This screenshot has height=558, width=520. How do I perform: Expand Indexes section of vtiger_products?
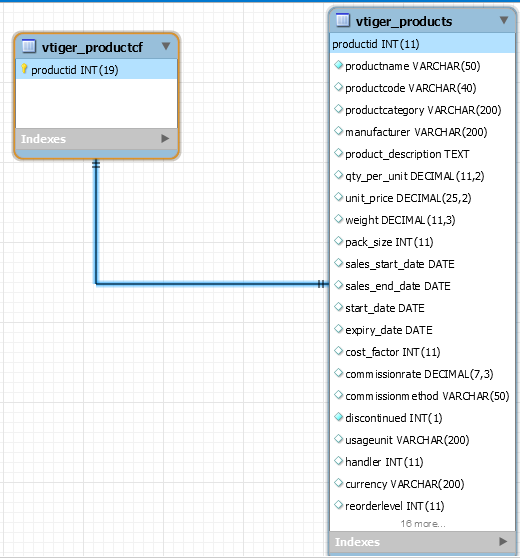(x=503, y=541)
